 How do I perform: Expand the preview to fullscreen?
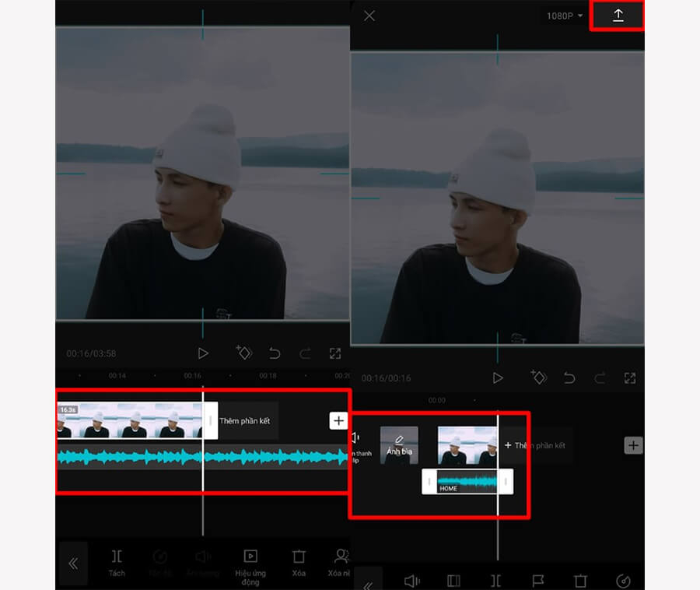pyautogui.click(x=336, y=353)
